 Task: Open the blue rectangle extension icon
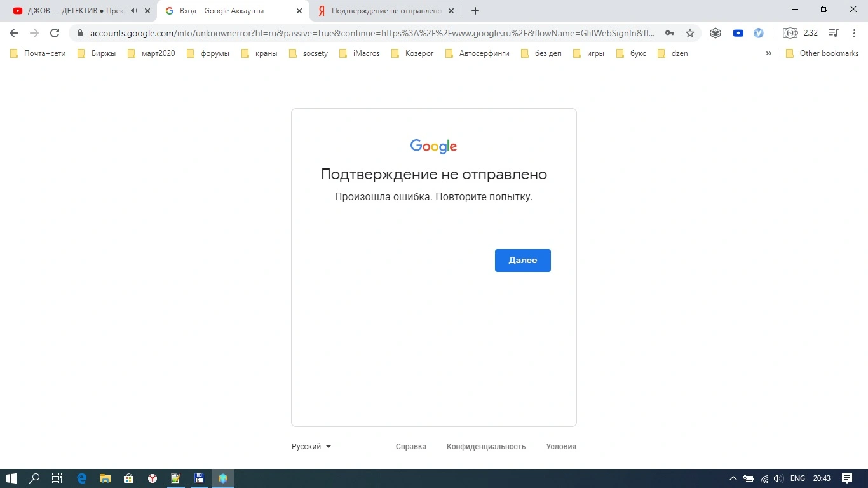coord(738,33)
